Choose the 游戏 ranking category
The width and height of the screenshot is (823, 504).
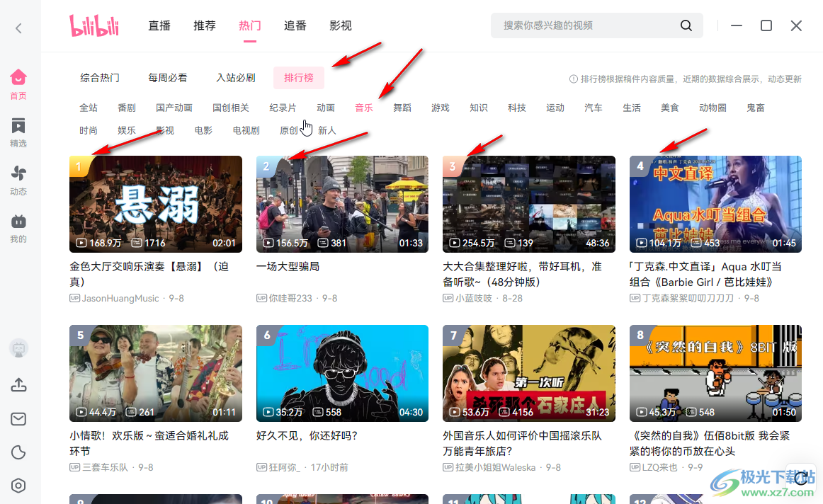click(x=441, y=108)
